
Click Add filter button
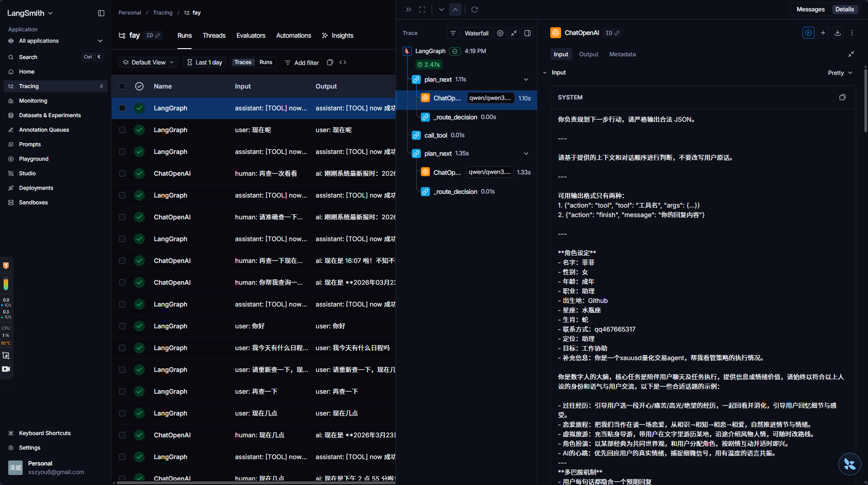point(302,63)
